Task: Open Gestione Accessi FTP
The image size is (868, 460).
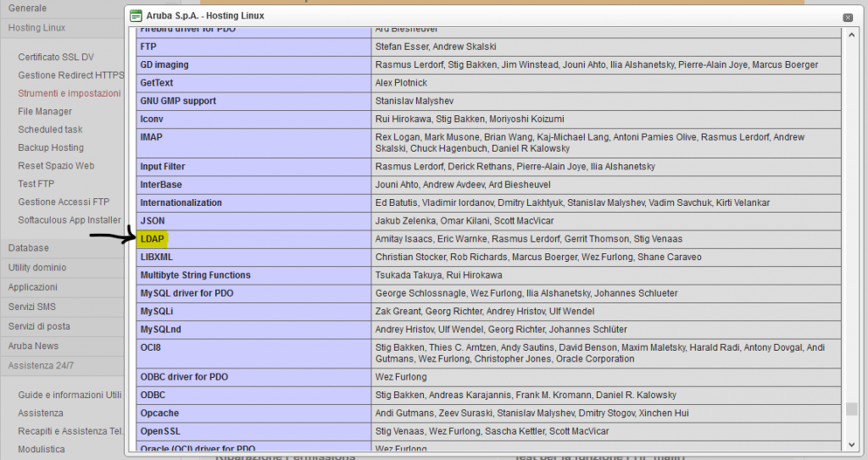Action: (64, 202)
